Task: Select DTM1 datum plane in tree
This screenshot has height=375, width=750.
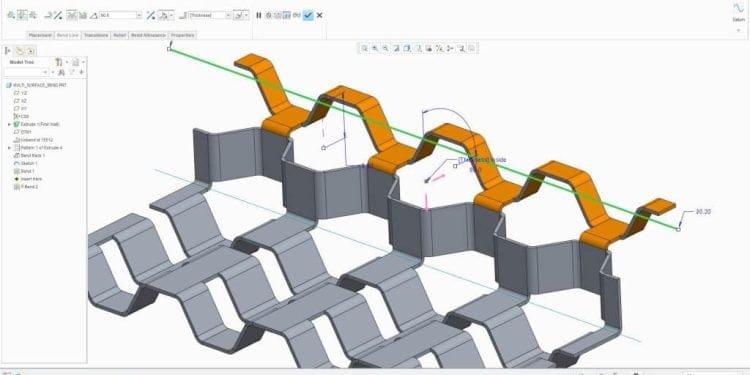Action: pyautogui.click(x=22, y=132)
